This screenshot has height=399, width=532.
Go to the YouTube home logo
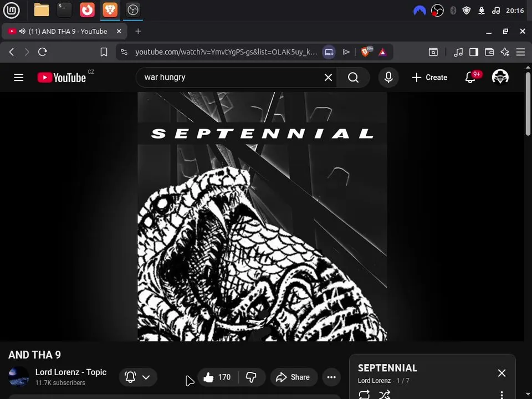(x=62, y=78)
